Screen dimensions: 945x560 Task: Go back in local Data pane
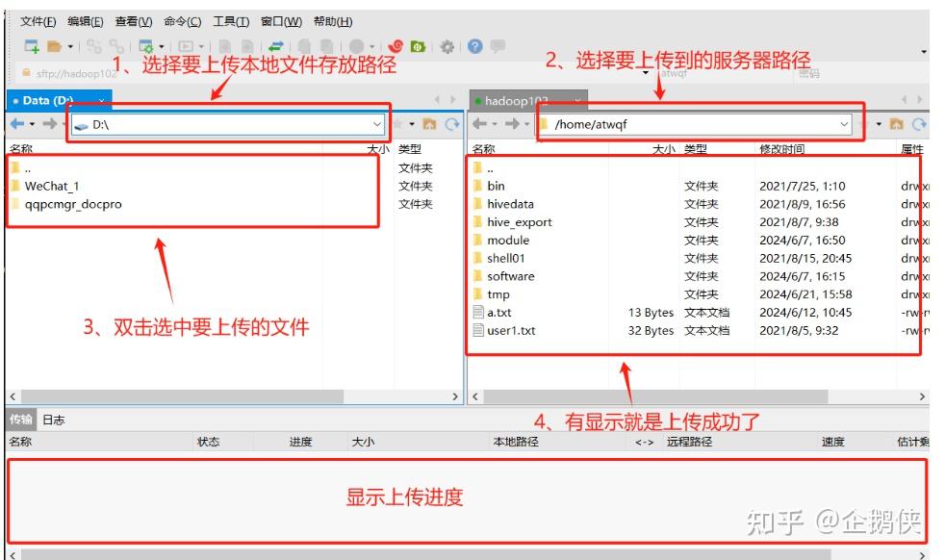pos(17,123)
